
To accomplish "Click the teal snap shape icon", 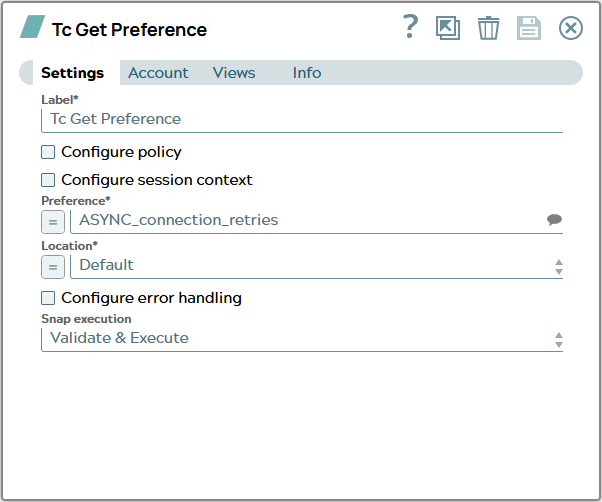I will [x=32, y=26].
